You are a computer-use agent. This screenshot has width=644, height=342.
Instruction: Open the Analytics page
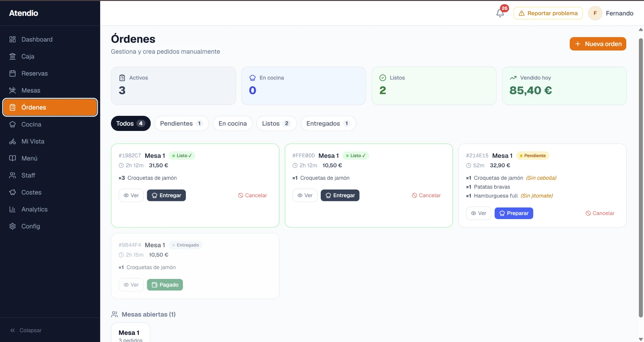[x=50, y=209]
